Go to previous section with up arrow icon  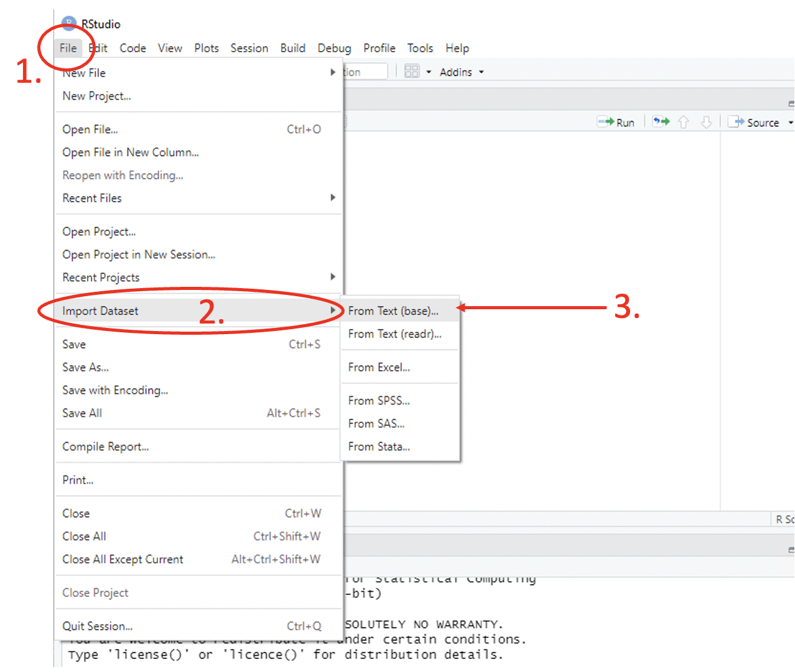click(684, 122)
